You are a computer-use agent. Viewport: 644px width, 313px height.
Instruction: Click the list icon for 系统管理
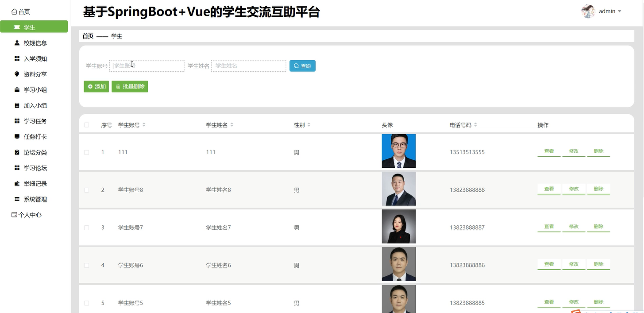pos(17,199)
